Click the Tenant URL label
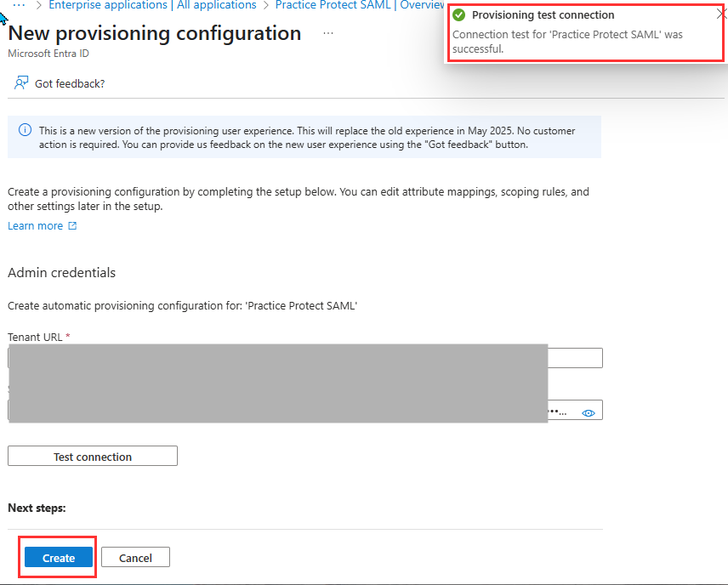 [x=35, y=337]
